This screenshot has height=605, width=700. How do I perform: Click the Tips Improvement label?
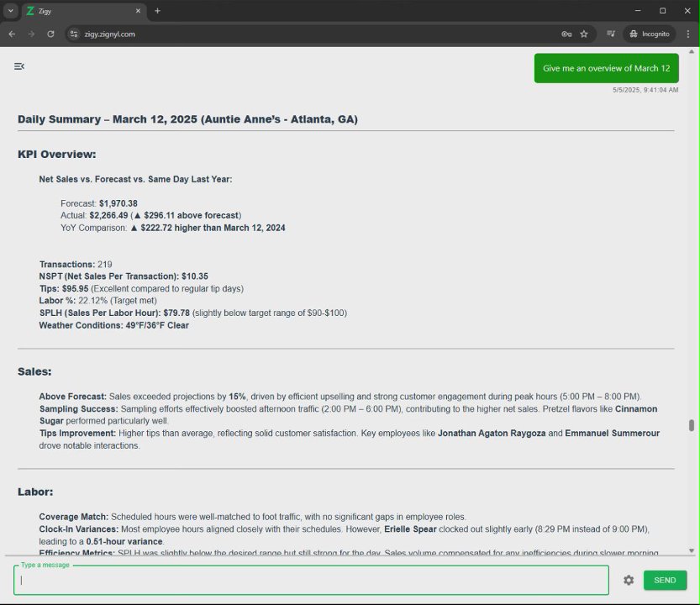click(77, 433)
